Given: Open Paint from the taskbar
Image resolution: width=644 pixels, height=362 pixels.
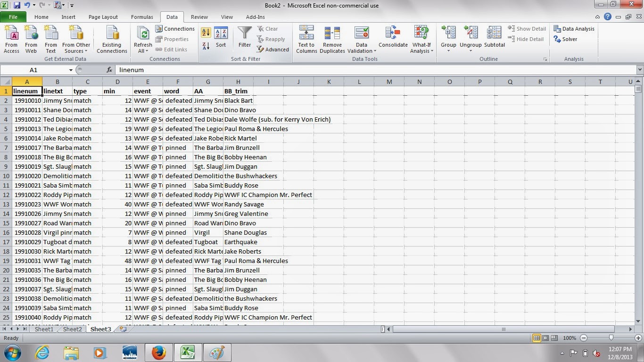Looking at the screenshot, I should coord(216,353).
